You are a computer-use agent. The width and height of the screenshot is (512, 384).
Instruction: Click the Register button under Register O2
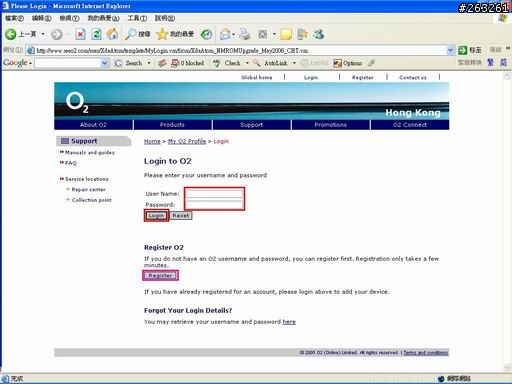[x=161, y=276]
